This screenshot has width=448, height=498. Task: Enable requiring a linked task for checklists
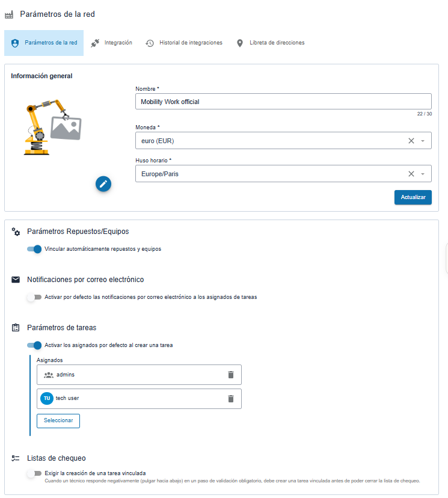(34, 473)
